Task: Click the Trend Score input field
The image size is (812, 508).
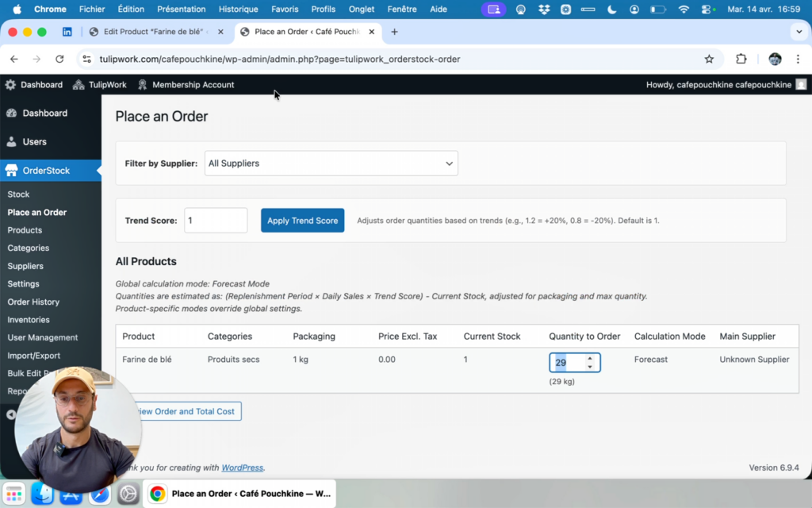Action: tap(216, 221)
